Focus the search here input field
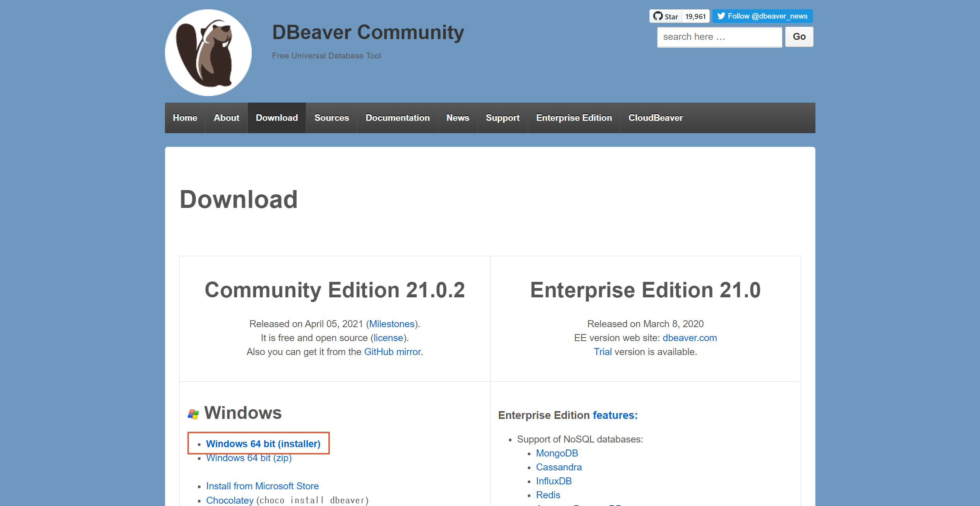The width and height of the screenshot is (980, 506). click(x=719, y=37)
